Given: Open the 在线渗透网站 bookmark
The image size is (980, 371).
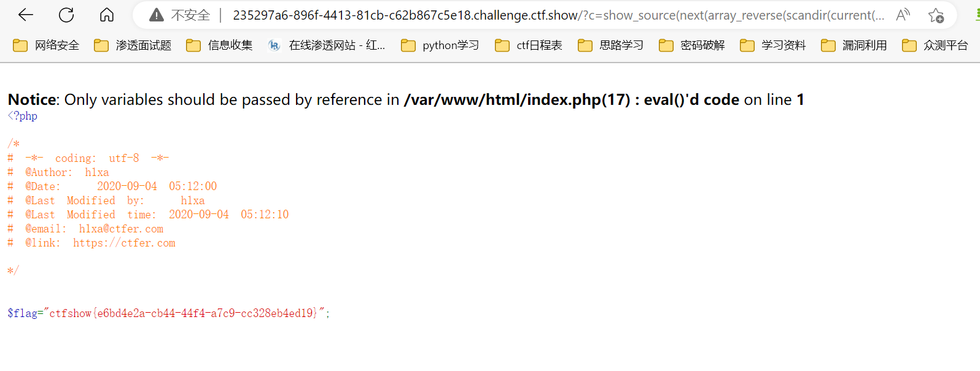Looking at the screenshot, I should [327, 45].
